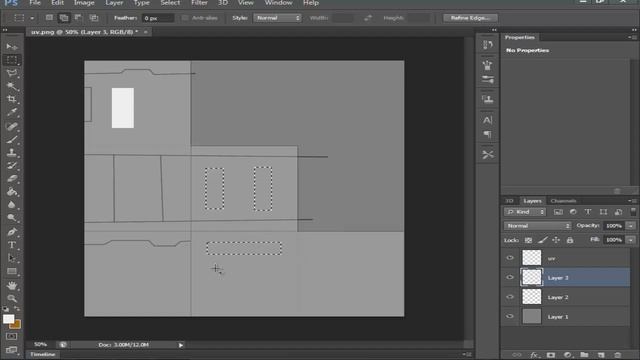Screen dimensions: 640x360
Task: Toggle the Anti-alias checkbox
Action: pyautogui.click(x=185, y=18)
